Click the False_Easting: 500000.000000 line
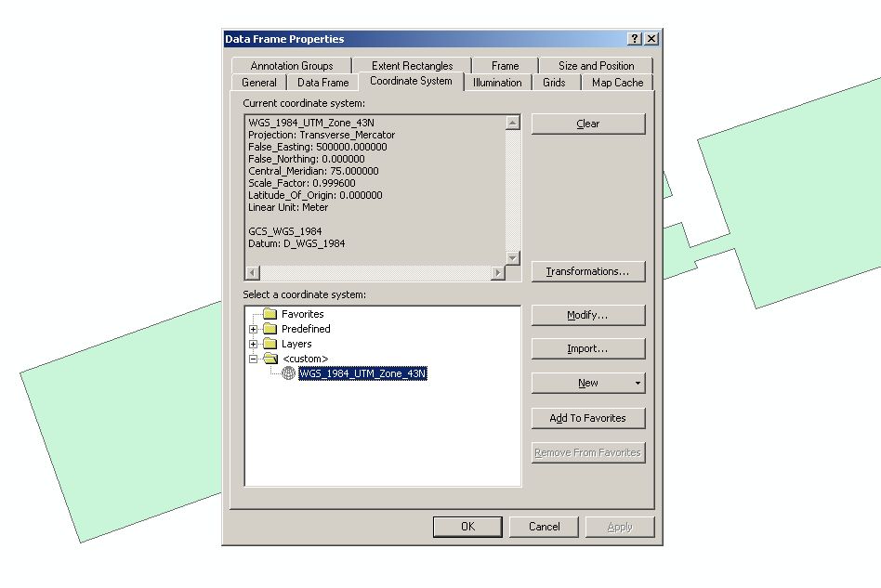The height and width of the screenshot is (588, 881). 318,147
